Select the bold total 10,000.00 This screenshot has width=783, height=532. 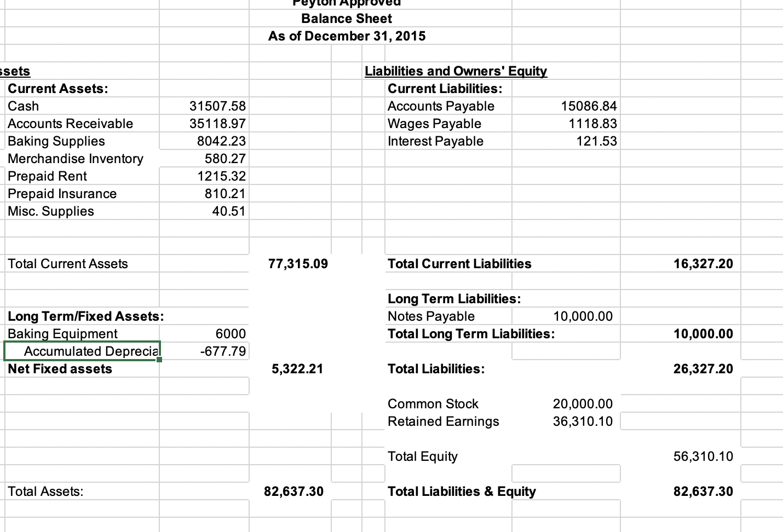(x=704, y=334)
